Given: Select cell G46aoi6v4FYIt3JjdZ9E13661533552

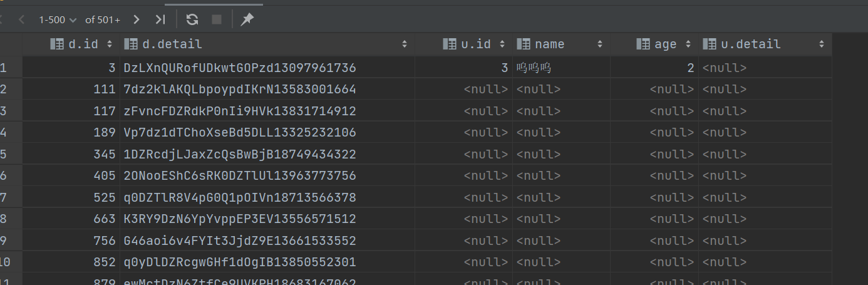Looking at the screenshot, I should point(267,241).
